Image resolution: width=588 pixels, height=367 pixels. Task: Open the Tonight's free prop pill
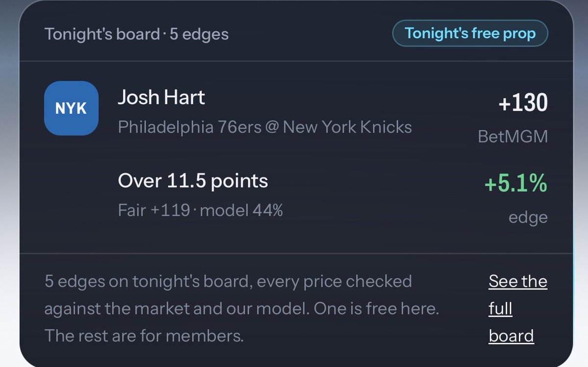(x=470, y=33)
